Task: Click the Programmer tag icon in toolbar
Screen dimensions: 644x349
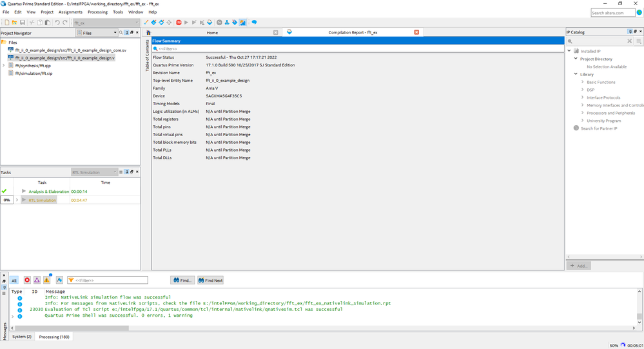Action: coord(235,23)
